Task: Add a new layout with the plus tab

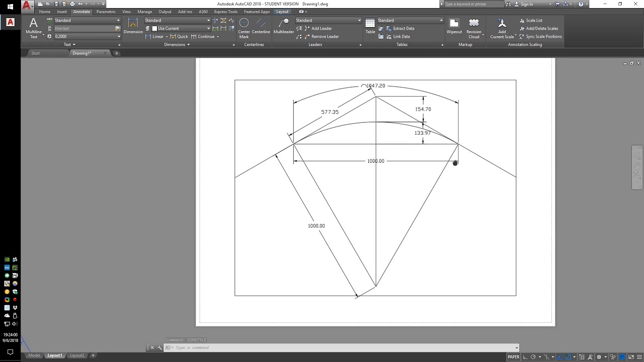Action: (93, 355)
